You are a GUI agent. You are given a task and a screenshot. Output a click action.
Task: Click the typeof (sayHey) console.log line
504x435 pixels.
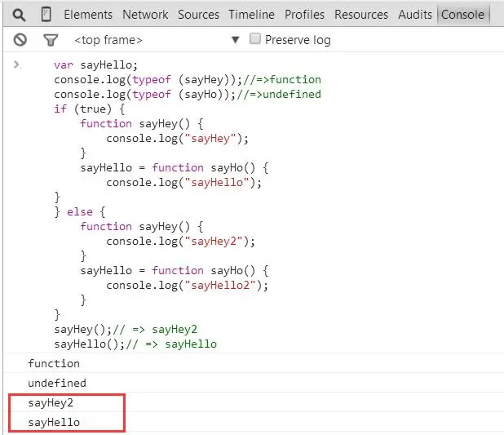point(188,79)
